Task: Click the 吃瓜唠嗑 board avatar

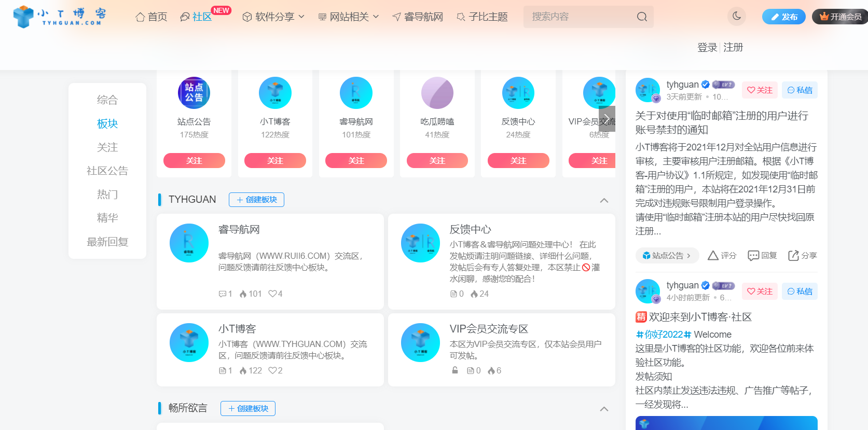Action: 437,93
